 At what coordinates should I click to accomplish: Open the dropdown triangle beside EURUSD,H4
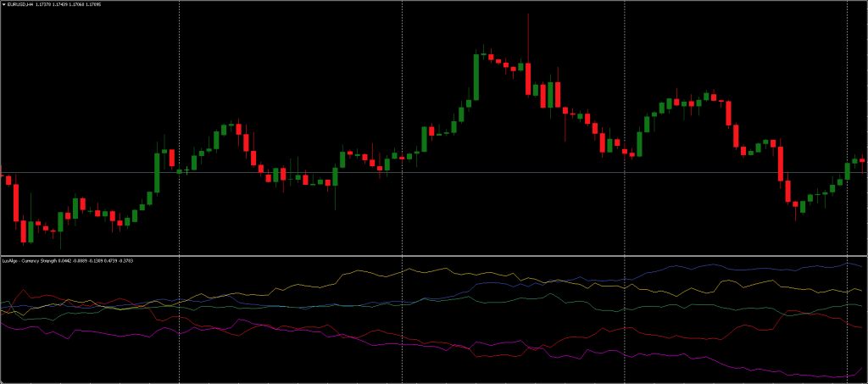point(3,4)
